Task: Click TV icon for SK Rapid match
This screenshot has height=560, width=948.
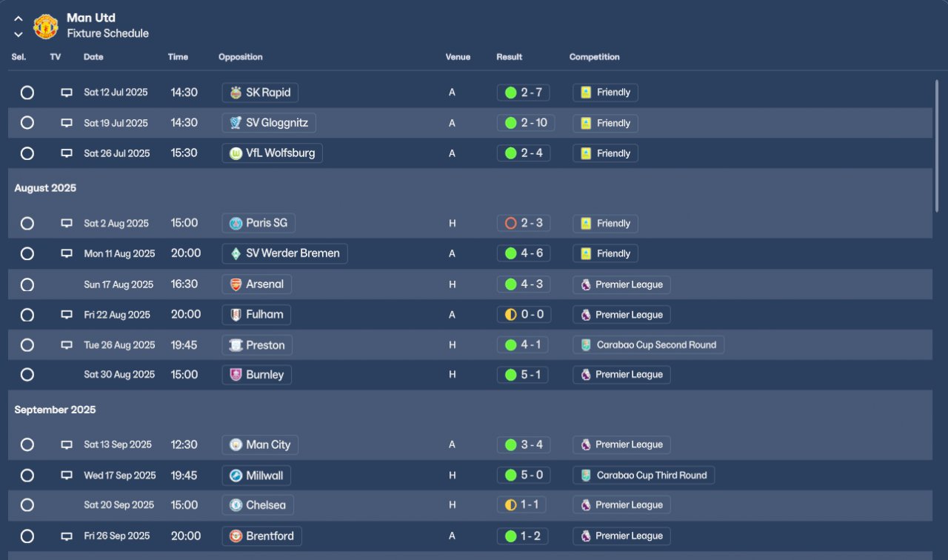Action: 67,93
